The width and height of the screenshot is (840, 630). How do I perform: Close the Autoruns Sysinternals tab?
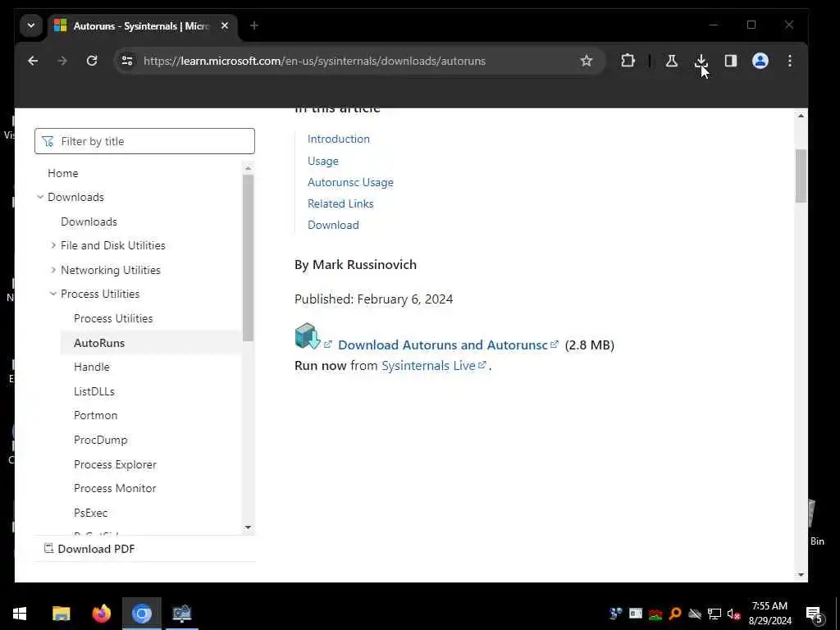(225, 25)
